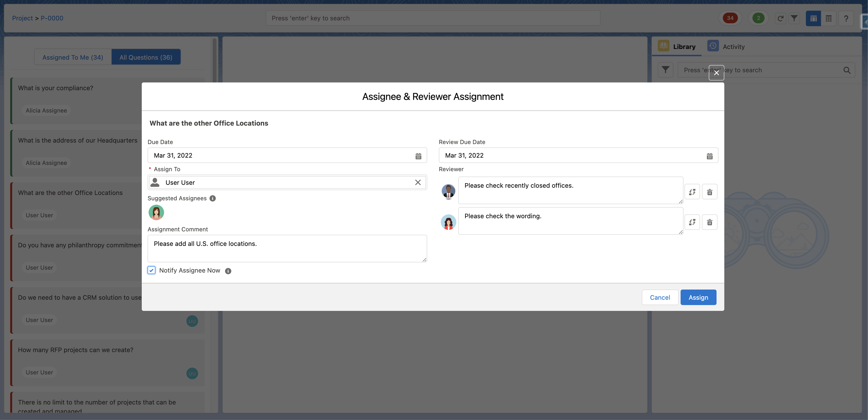The image size is (868, 420).
Task: Close the assignment dialog with X button
Action: click(x=716, y=73)
